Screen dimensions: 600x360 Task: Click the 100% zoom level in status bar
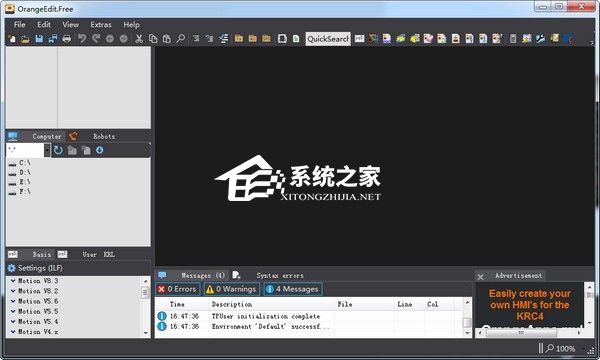coord(565,349)
